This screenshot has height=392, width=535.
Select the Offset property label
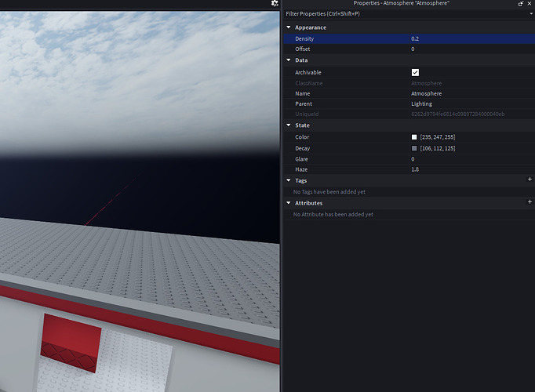303,49
